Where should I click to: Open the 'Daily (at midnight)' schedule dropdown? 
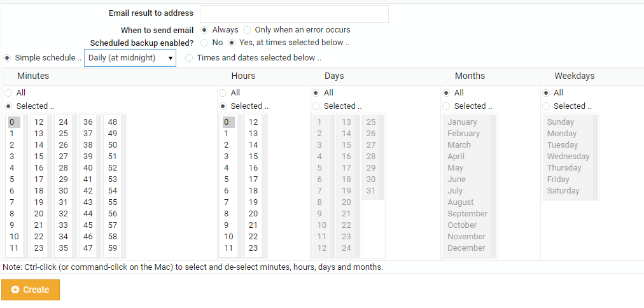point(130,58)
